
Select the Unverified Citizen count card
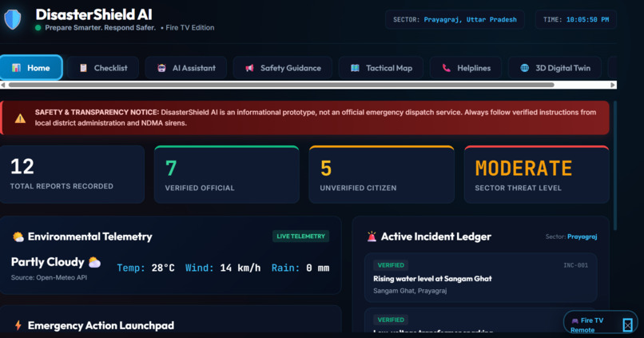tap(382, 174)
